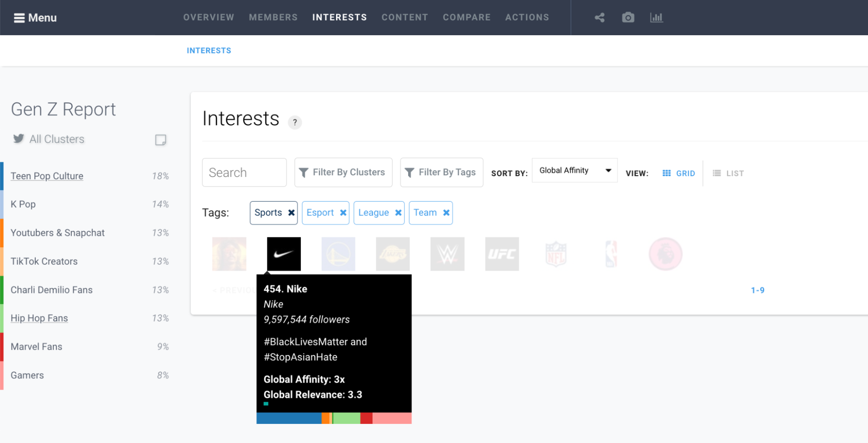The image size is (868, 443).
Task: Go to the Overview tab
Action: pyautogui.click(x=208, y=17)
